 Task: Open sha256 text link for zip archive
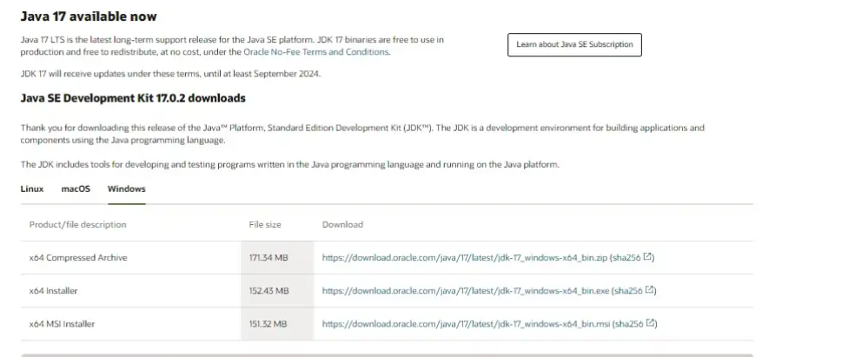pos(626,257)
